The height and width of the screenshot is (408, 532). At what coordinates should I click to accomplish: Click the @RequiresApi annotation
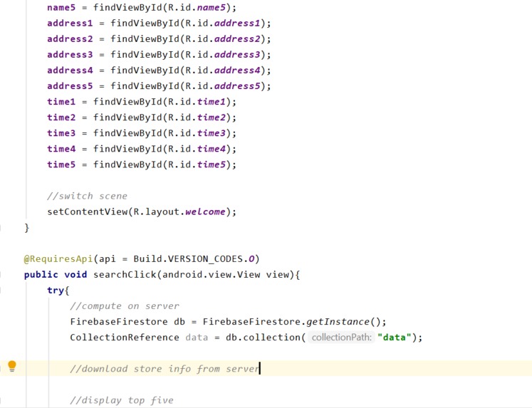click(x=58, y=259)
